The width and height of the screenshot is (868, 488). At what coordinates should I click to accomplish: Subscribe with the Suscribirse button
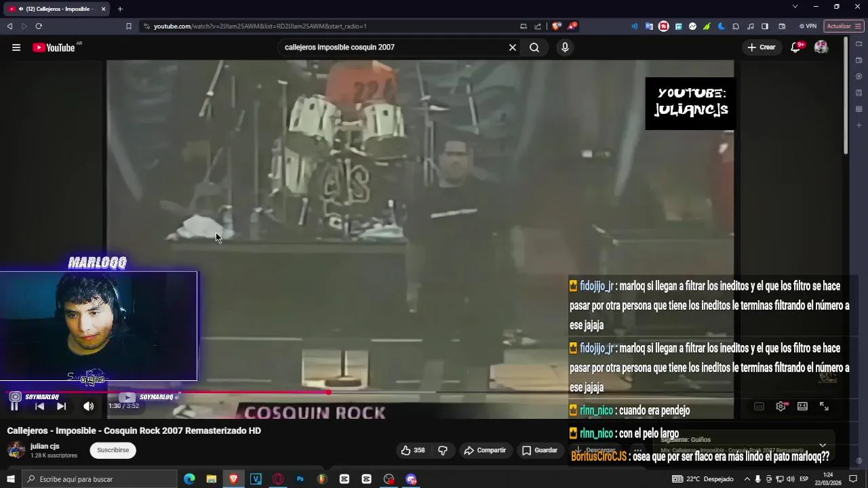click(x=113, y=450)
